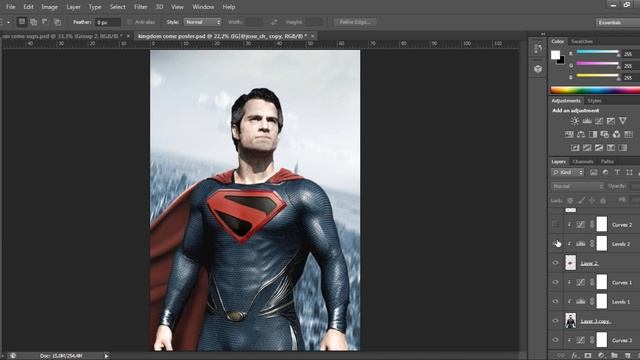Filter layers by adjustment layers icon
The height and width of the screenshot is (360, 640).
point(605,173)
